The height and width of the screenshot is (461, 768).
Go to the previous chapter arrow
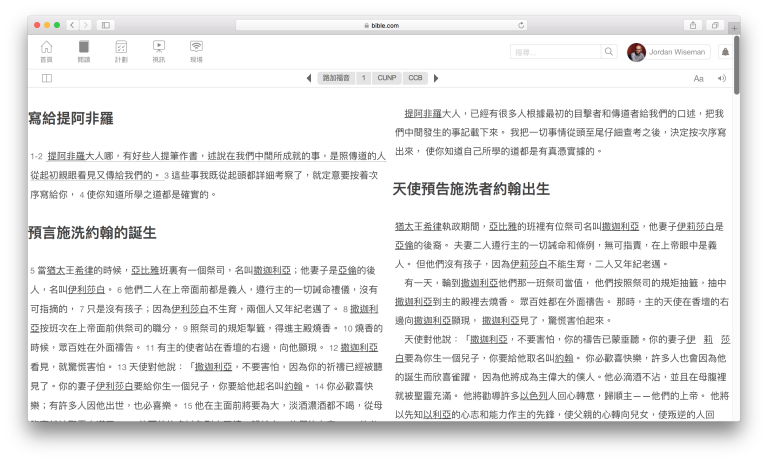[x=308, y=77]
